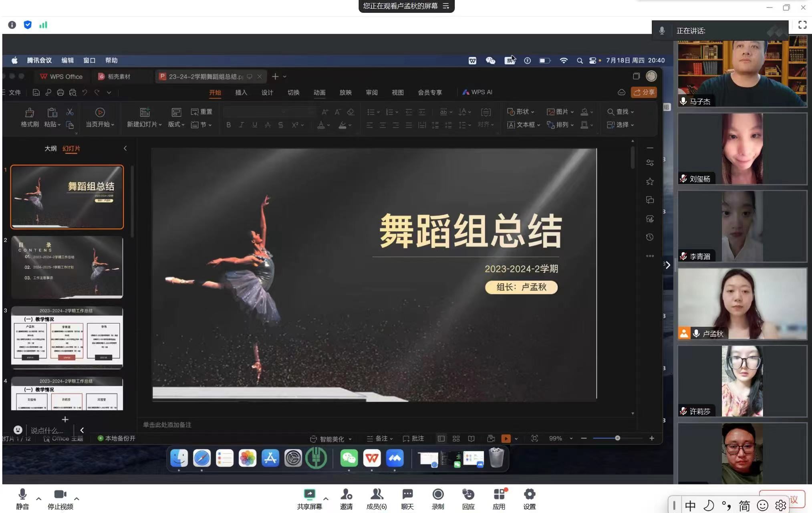Open the Chat panel
The image size is (812, 513).
[407, 494]
